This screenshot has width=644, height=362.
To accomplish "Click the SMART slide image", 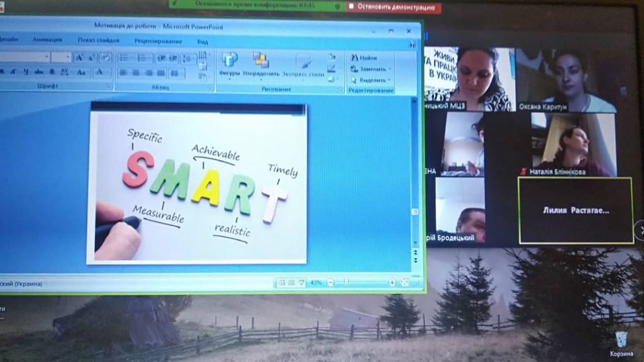I will coord(197,183).
